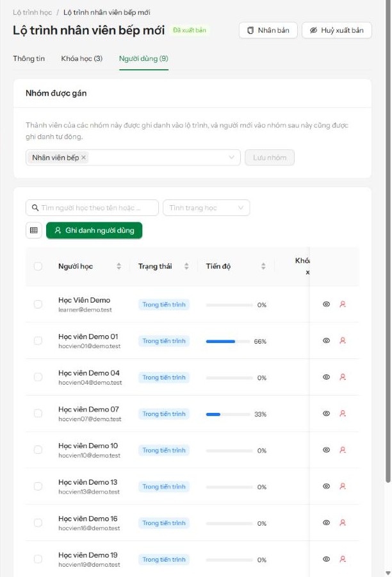This screenshot has width=392, height=577.
Task: Sort table by Tiến độ column
Action: [263, 266]
